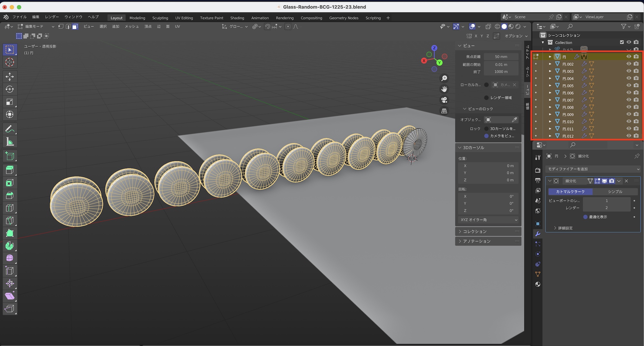Image resolution: width=644 pixels, height=346 pixels.
Task: Open the メッシュ menu
Action: click(x=132, y=26)
